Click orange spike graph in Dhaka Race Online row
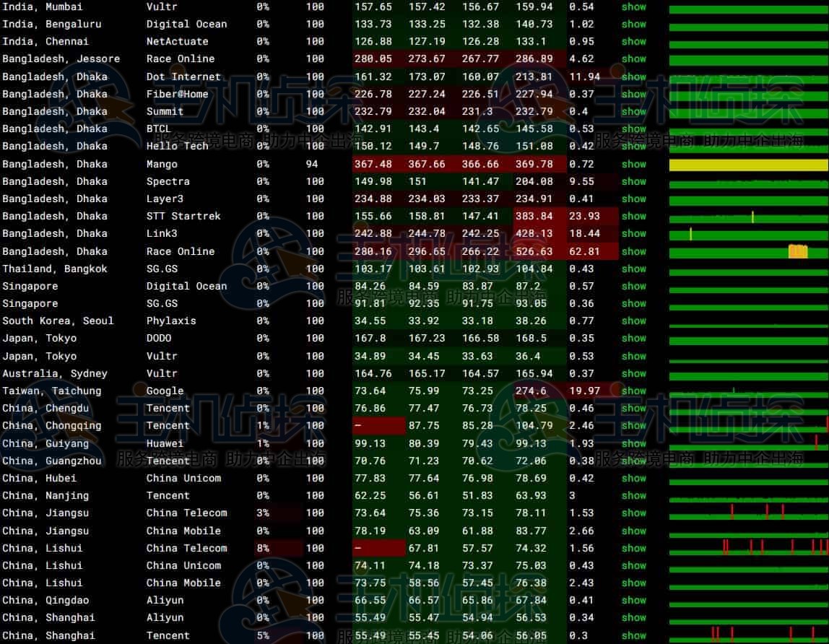This screenshot has width=829, height=644. 798,251
